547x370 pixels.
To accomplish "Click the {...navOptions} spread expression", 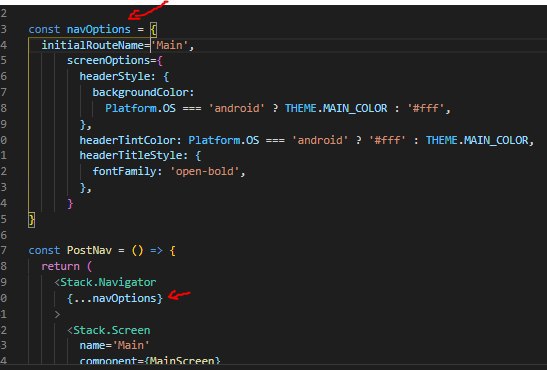I will (115, 299).
